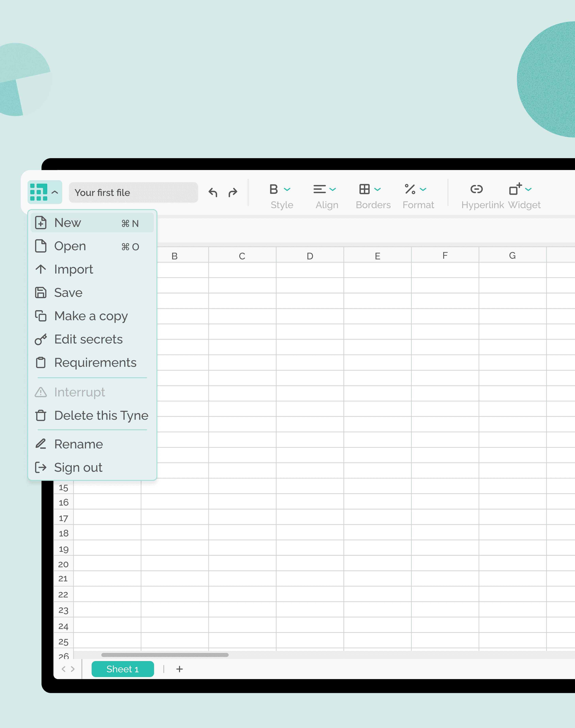Click the Requirements clipboard icon
Viewport: 575px width, 728px height.
[x=41, y=362]
